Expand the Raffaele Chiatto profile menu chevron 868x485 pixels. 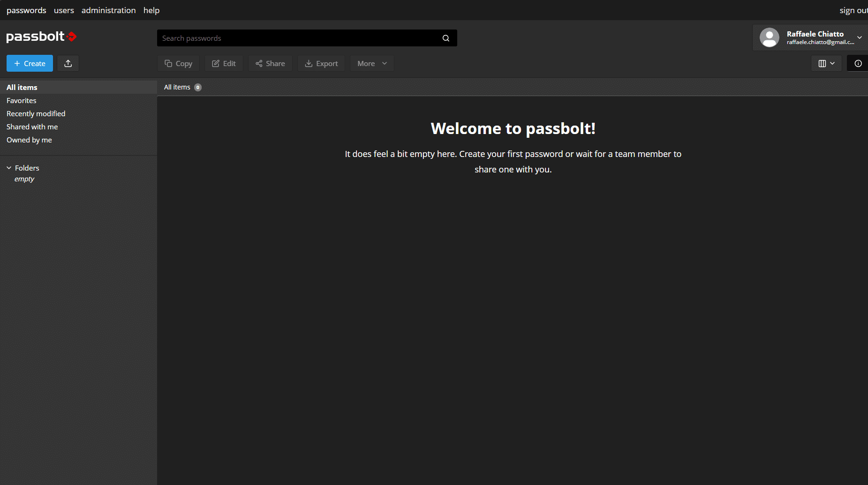860,37
